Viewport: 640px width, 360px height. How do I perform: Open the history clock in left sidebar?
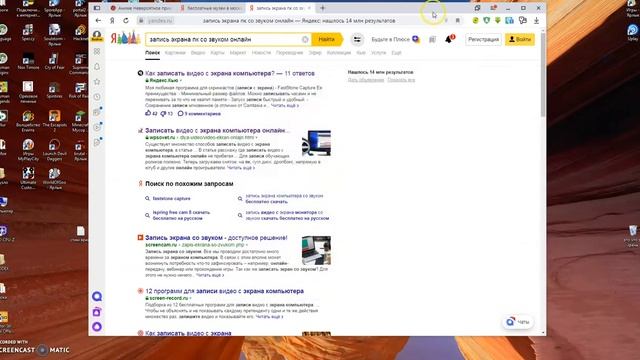pos(97,97)
